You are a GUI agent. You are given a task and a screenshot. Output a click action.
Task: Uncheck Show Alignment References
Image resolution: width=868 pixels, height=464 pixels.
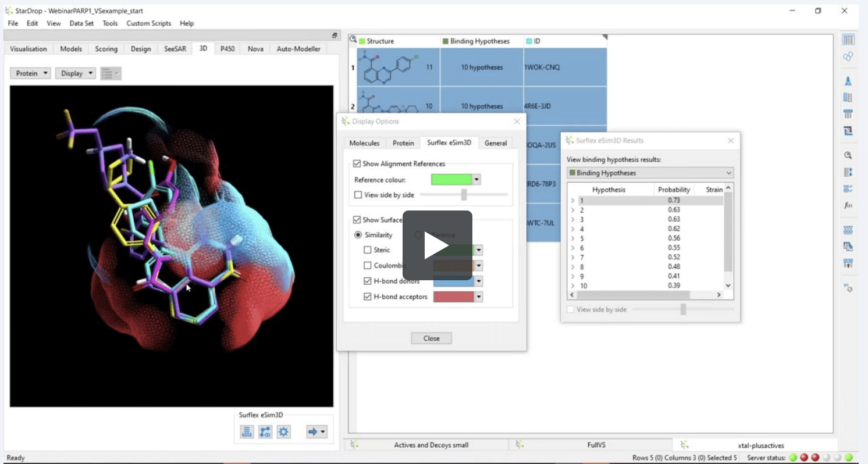(x=357, y=164)
